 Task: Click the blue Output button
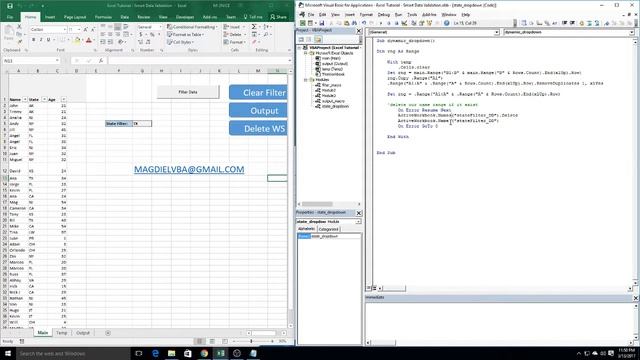tap(258, 111)
